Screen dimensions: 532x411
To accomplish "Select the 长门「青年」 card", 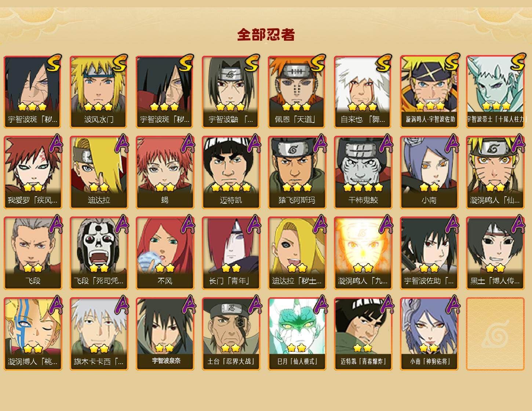I will pyautogui.click(x=231, y=253).
